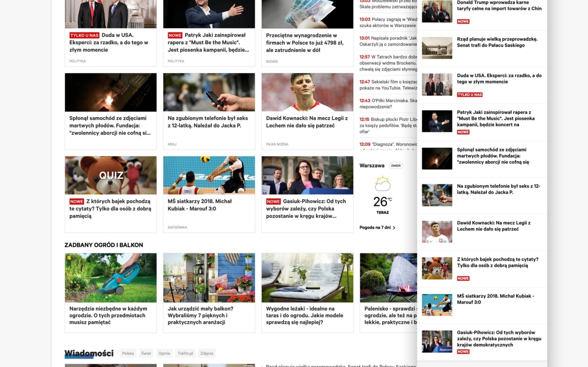The height and width of the screenshot is (367, 588).
Task: Switch to the Świat tab
Action: 146,353
